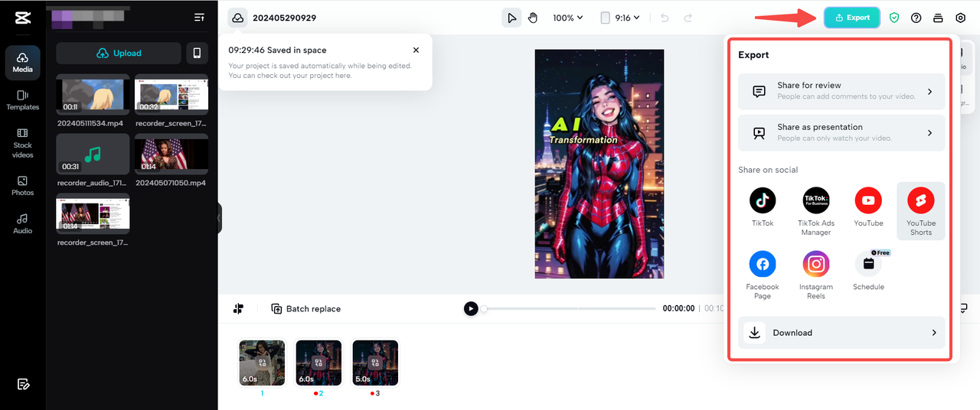
Task: Open Share for review option
Action: tap(841, 91)
